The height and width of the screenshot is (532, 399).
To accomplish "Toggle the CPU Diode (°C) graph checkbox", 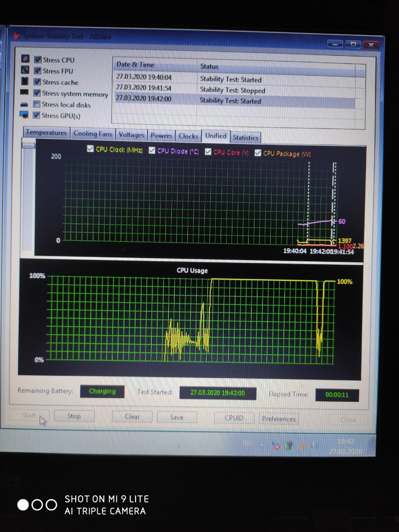I will (x=152, y=150).
